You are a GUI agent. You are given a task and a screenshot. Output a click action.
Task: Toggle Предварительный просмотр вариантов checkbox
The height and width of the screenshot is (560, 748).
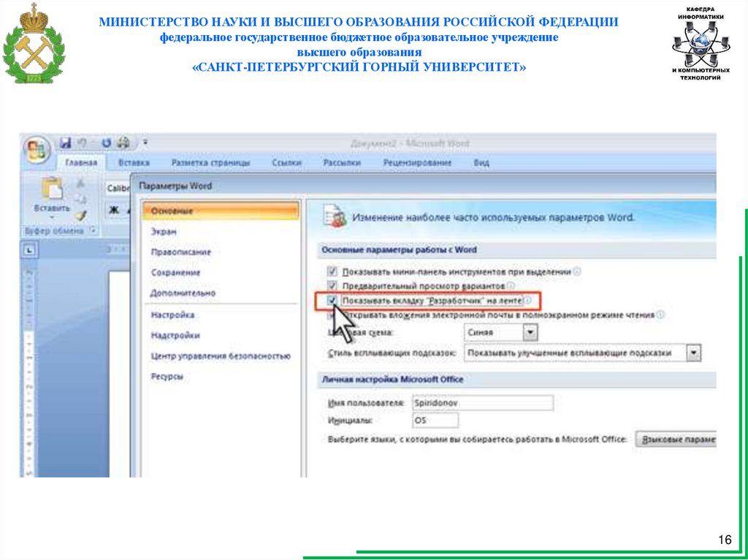click(332, 286)
